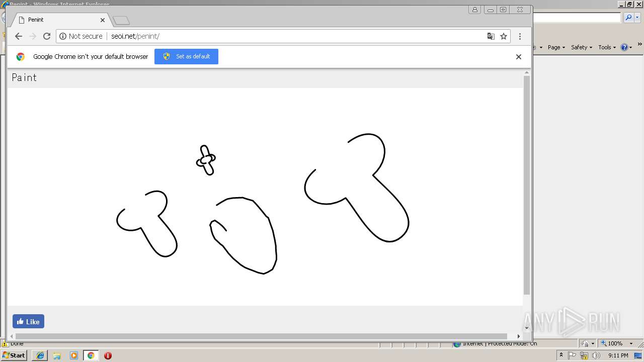Open the Safety menu in Internet Explorer
Image resolution: width=644 pixels, height=362 pixels.
pos(582,47)
